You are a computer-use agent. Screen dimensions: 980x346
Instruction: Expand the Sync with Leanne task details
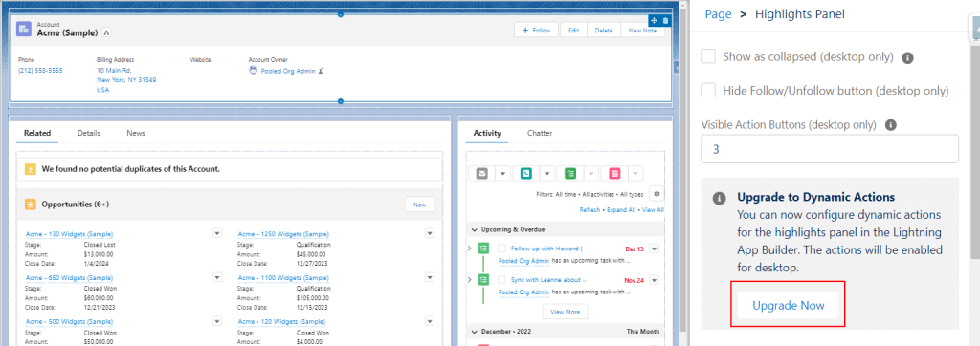[470, 280]
